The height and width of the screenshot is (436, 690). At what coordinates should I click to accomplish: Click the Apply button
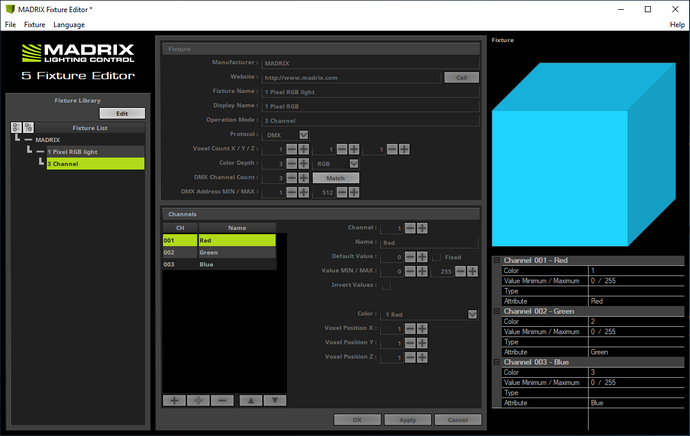tap(407, 420)
